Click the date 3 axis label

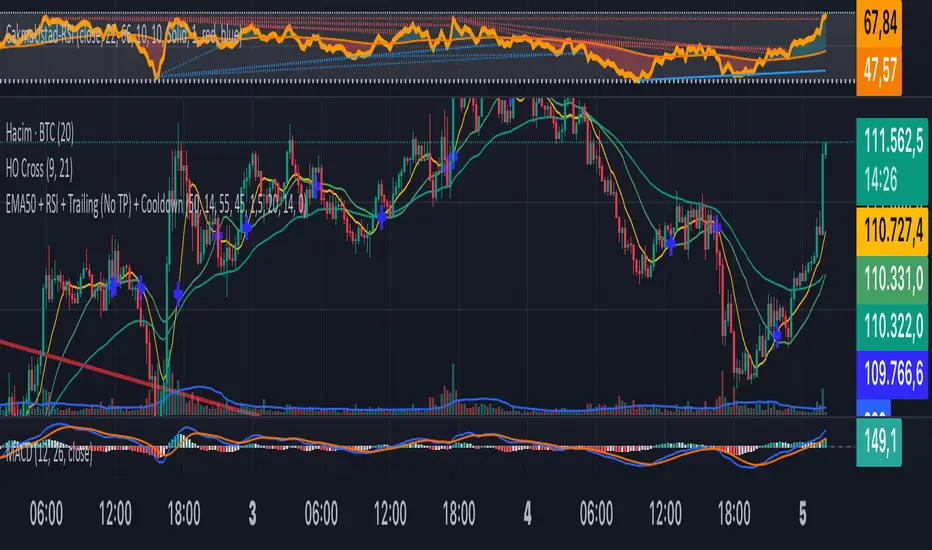[253, 513]
